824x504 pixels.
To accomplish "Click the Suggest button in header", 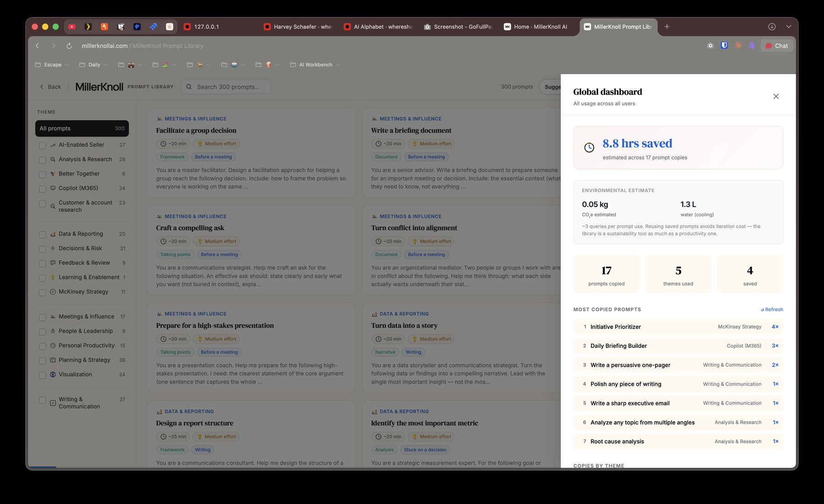I will pos(551,87).
